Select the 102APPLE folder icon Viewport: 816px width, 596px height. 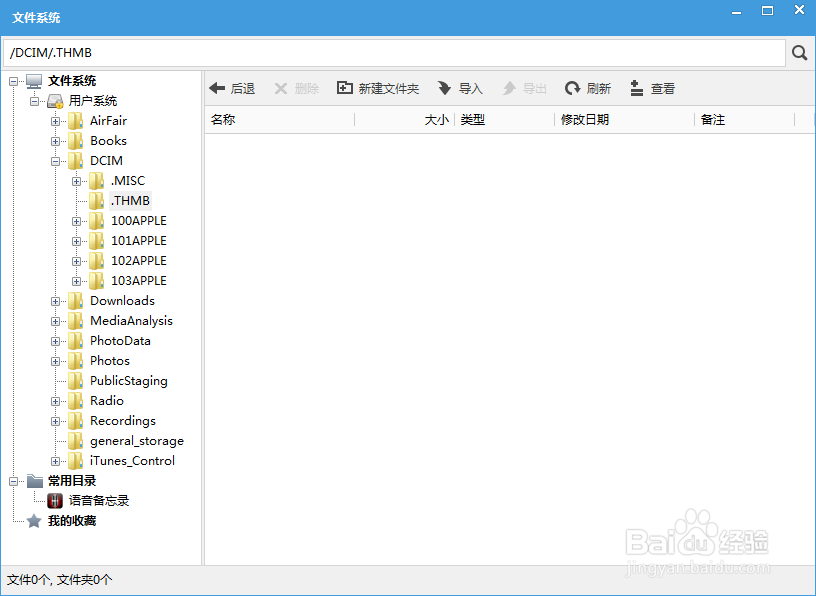(96, 260)
